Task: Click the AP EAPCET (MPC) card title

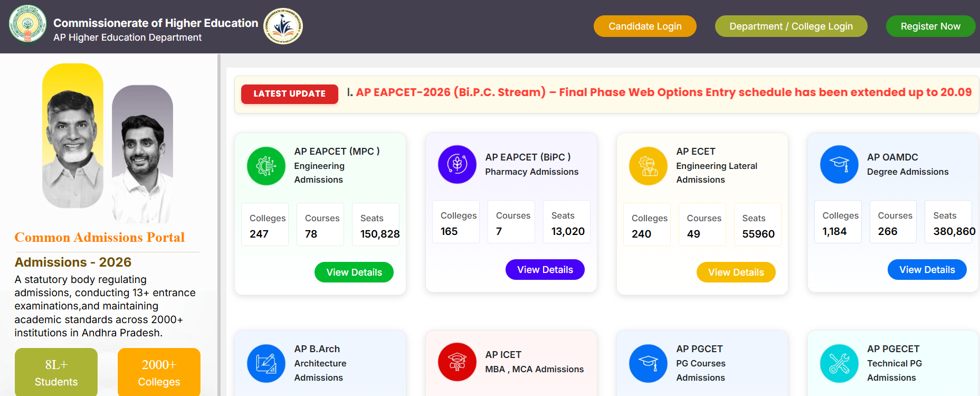Action: tap(337, 152)
